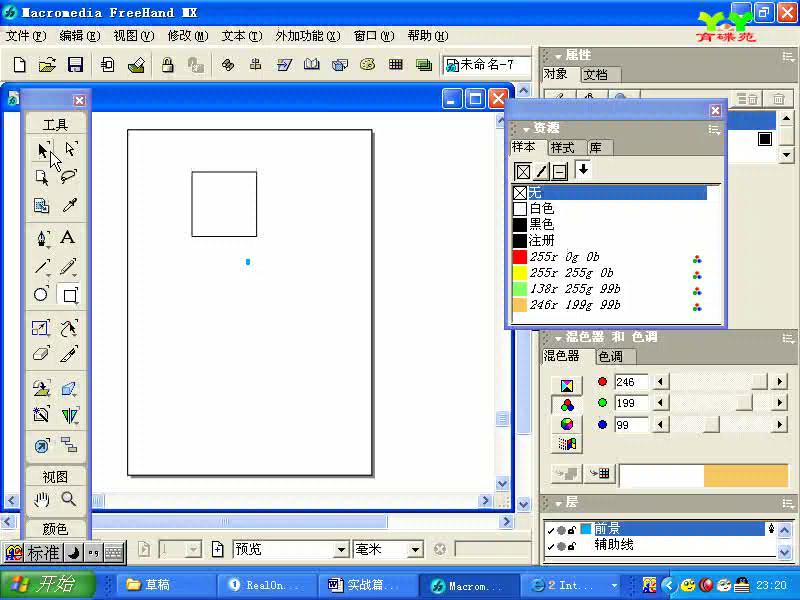800x600 pixels.
Task: Increase the red value with right arrow
Action: click(780, 381)
